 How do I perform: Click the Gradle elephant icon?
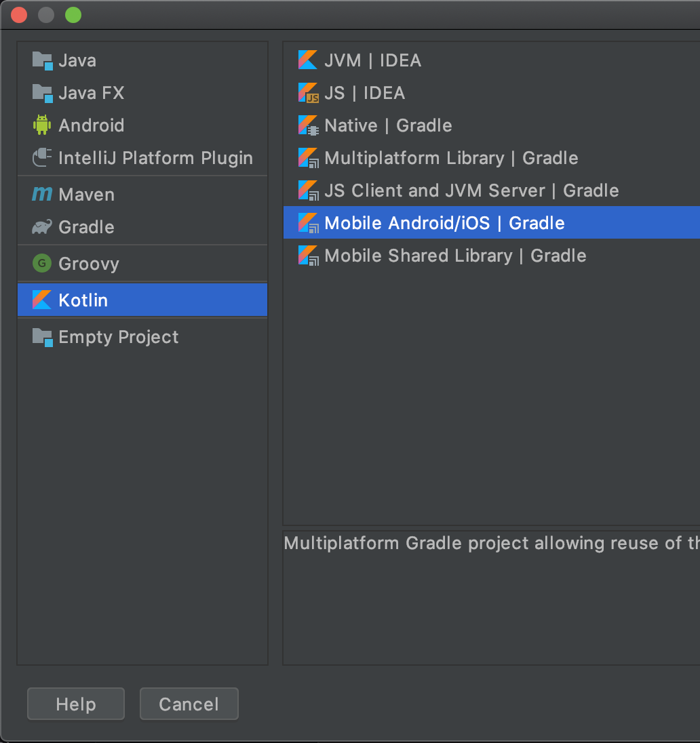point(42,227)
